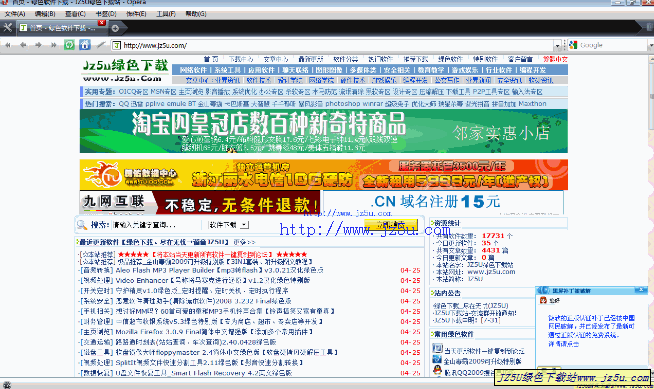The width and height of the screenshot is (654, 389).
Task: Click the wand icon next to the home button
Action: coord(101,45)
